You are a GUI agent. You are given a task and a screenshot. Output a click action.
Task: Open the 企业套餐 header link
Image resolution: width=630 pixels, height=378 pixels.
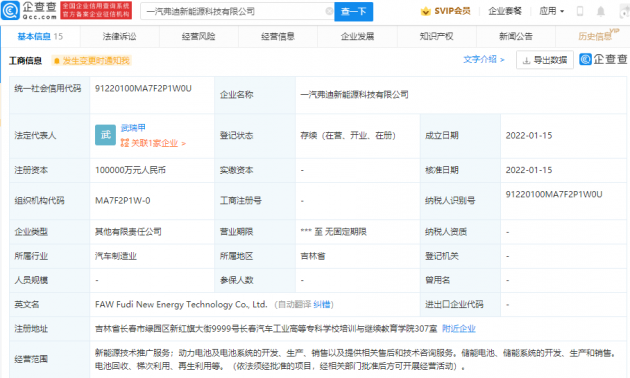505,11
